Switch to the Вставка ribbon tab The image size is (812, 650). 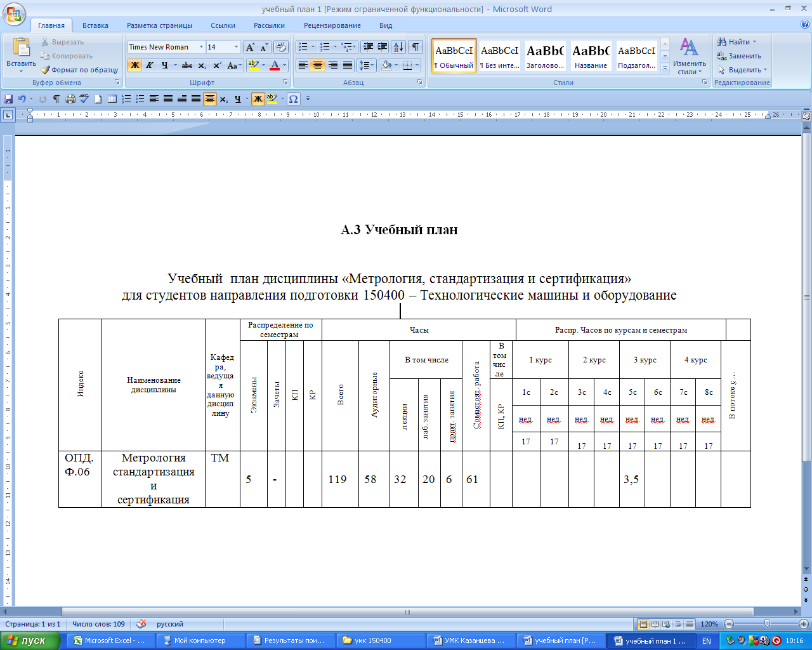[x=95, y=25]
